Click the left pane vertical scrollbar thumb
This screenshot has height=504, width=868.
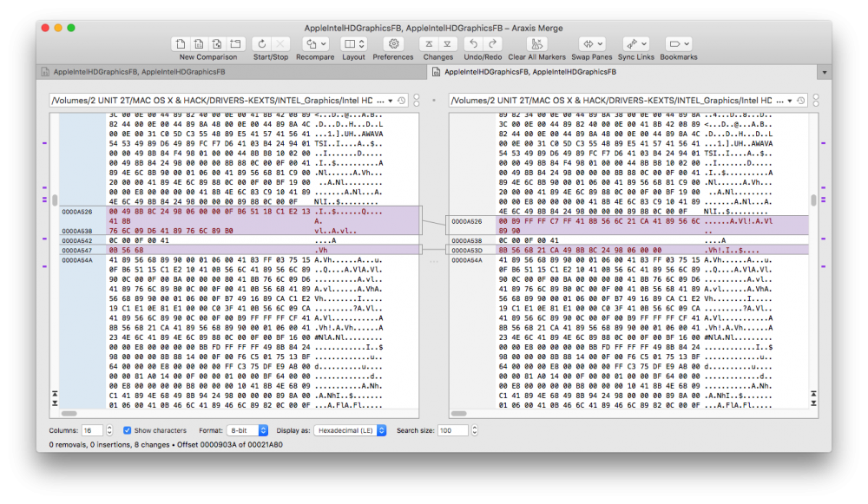pos(55,200)
